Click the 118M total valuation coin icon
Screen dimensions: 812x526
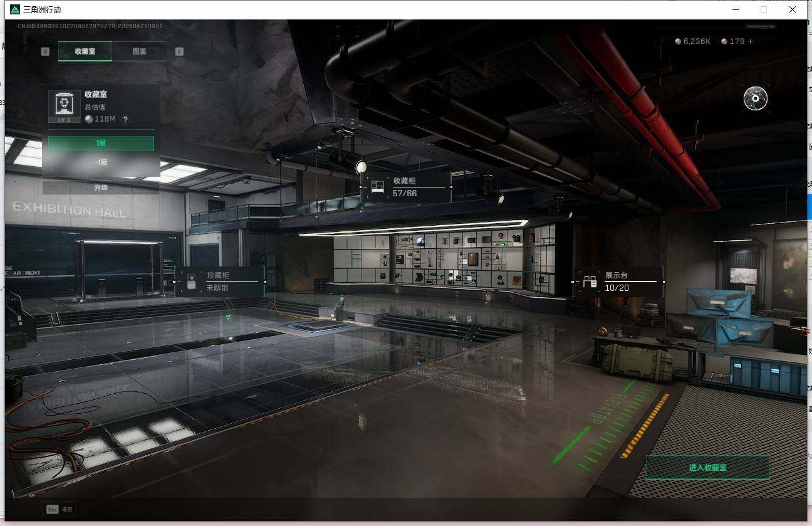89,119
